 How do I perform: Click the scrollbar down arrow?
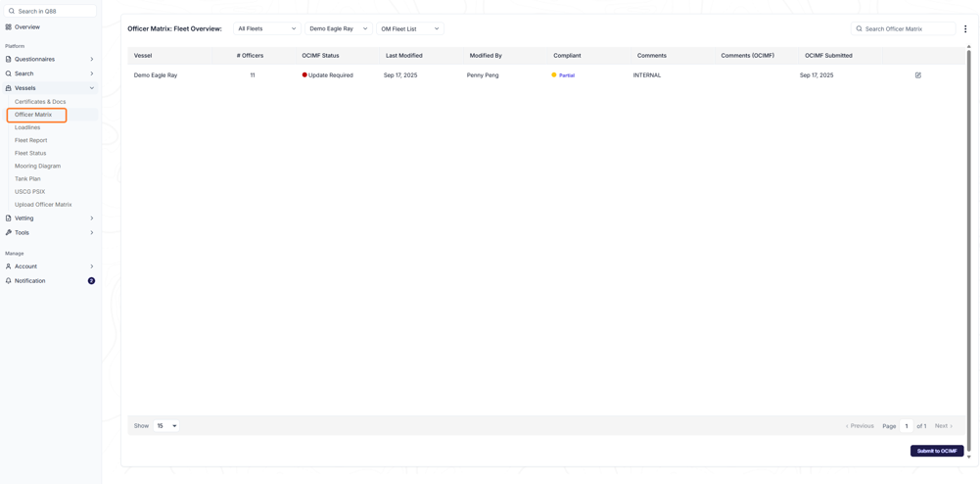pyautogui.click(x=969, y=457)
